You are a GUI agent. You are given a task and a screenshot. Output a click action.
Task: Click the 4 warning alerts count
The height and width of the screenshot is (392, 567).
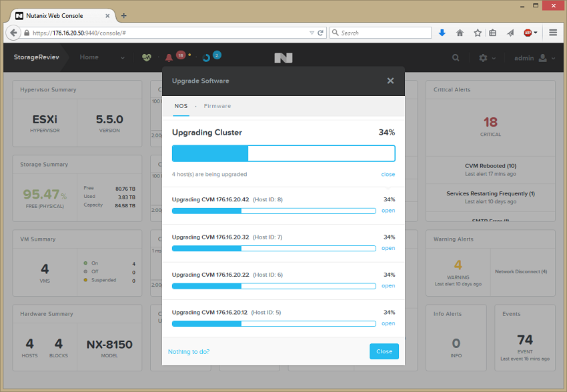458,265
